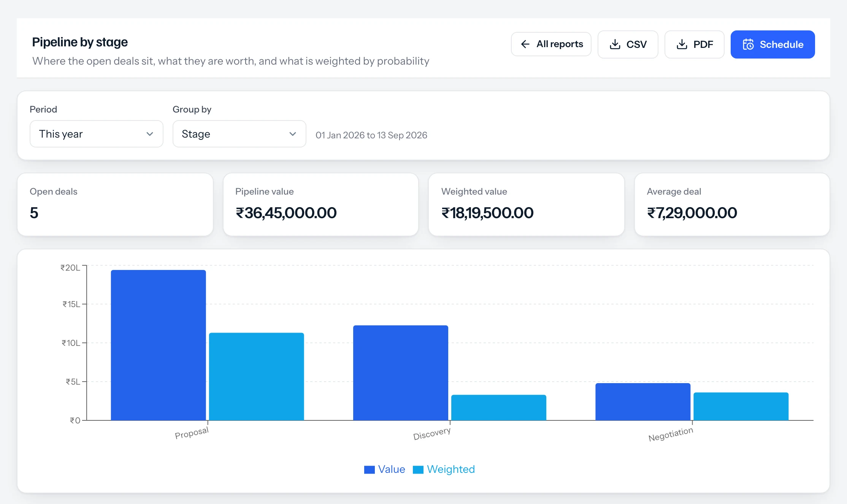Click the ₹20L axis tick label
This screenshot has width=847, height=504.
[x=70, y=268]
